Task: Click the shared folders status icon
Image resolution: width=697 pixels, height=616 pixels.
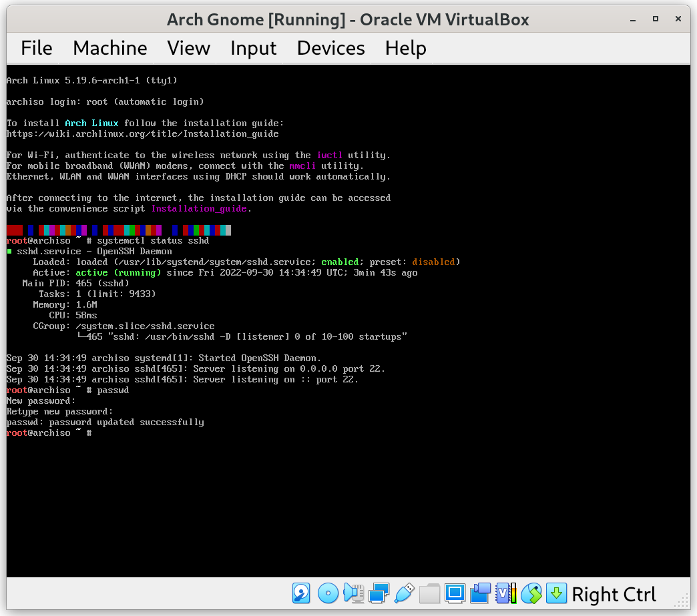Action: coord(429,593)
